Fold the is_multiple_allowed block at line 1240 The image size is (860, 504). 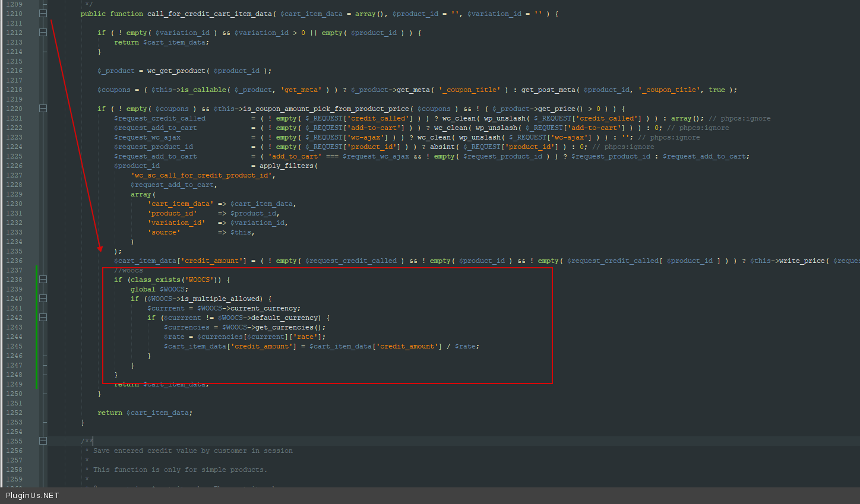[x=43, y=299]
